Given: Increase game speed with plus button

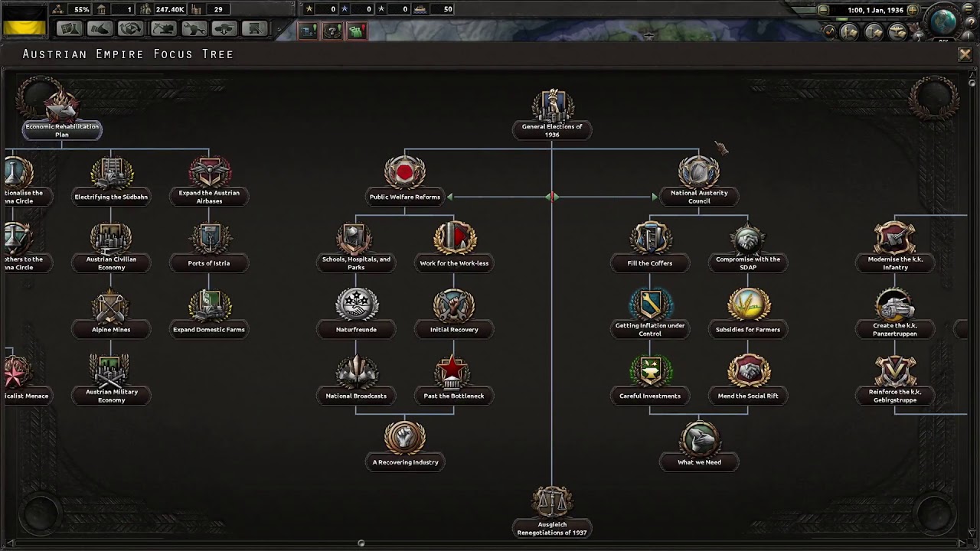Looking at the screenshot, I should click(913, 10).
